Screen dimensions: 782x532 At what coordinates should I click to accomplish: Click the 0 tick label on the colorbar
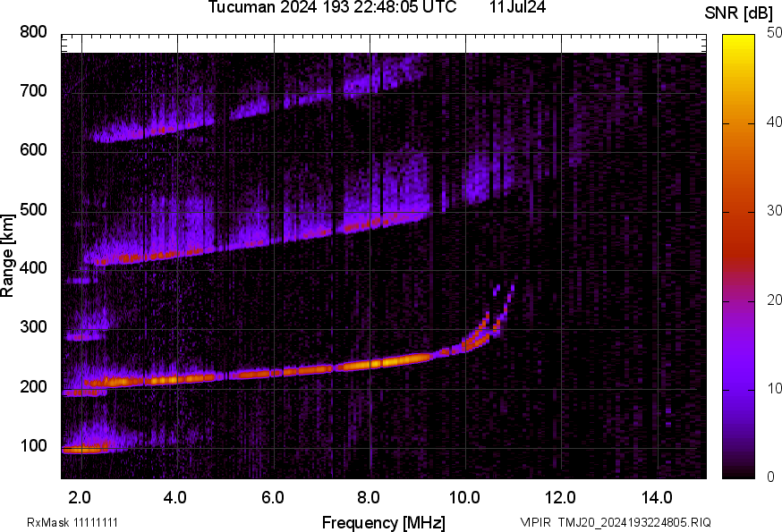770,477
